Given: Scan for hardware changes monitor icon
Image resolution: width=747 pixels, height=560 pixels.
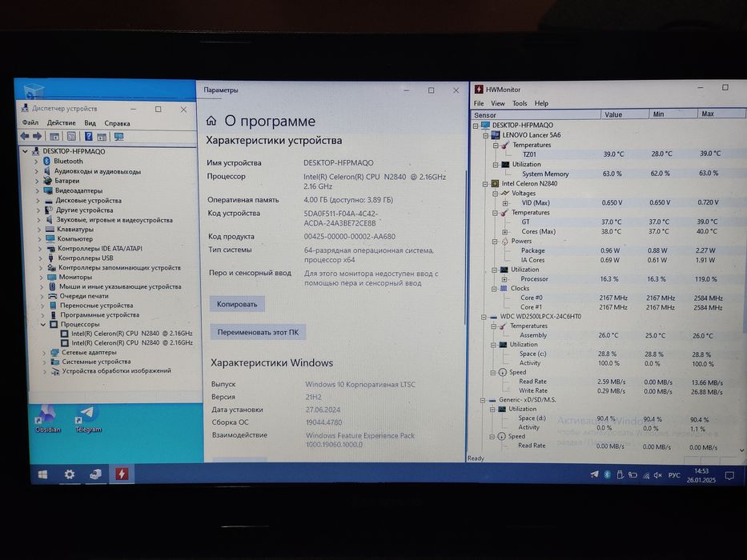Looking at the screenshot, I should click(x=118, y=137).
